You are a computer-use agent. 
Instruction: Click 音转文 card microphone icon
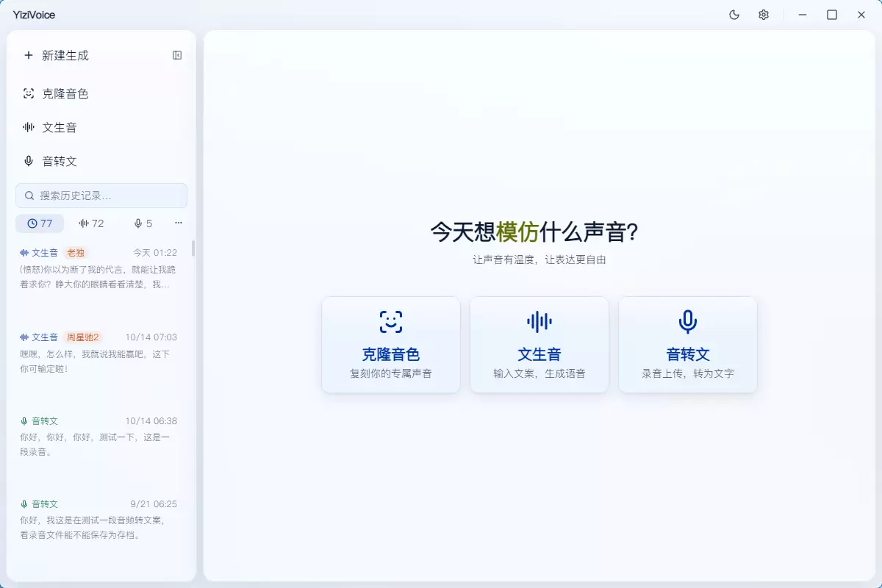pyautogui.click(x=688, y=321)
